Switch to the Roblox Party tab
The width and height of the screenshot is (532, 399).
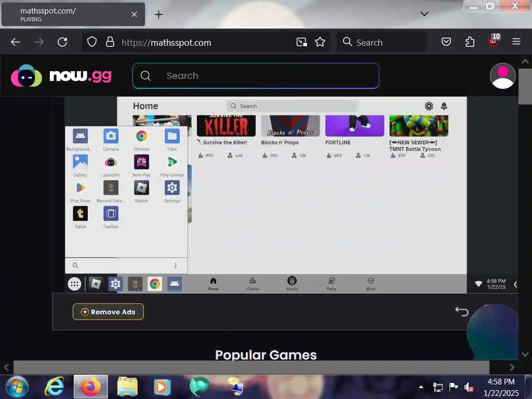331,284
